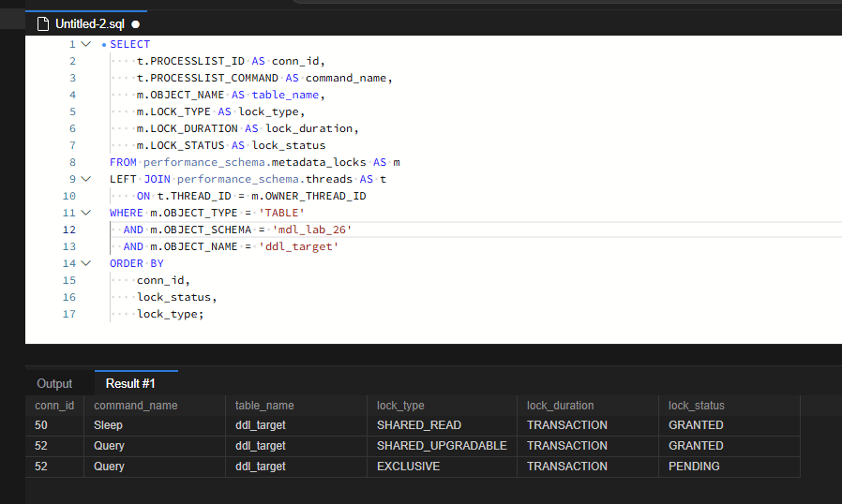Select the PENDING lock status cell
This screenshot has height=504, width=842.
click(729, 467)
